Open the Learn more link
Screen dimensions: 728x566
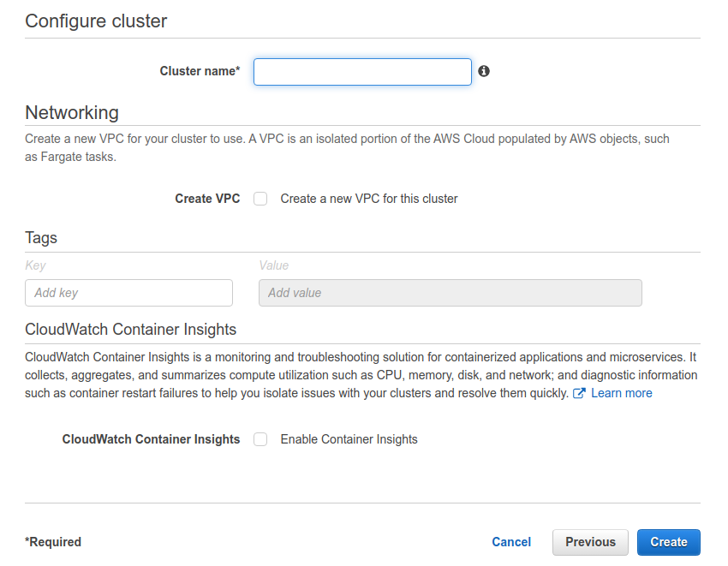tap(621, 393)
